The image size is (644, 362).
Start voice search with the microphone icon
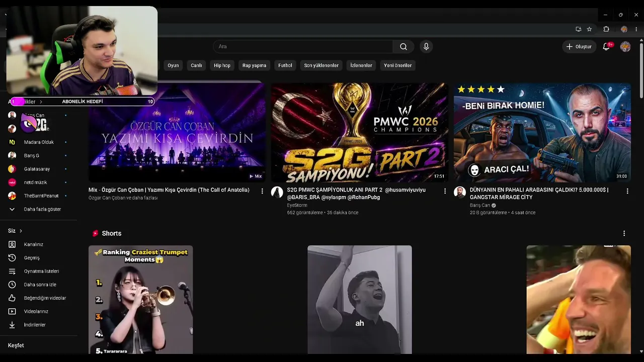pyautogui.click(x=426, y=47)
